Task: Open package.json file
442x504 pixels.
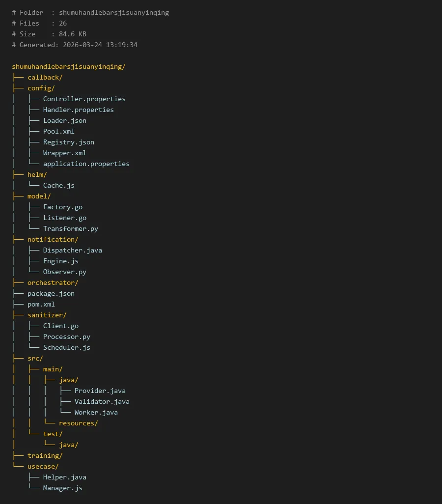Action: [x=51, y=293]
